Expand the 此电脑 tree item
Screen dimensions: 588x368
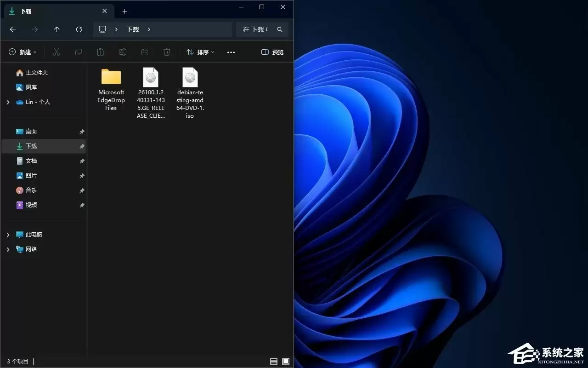click(x=7, y=235)
